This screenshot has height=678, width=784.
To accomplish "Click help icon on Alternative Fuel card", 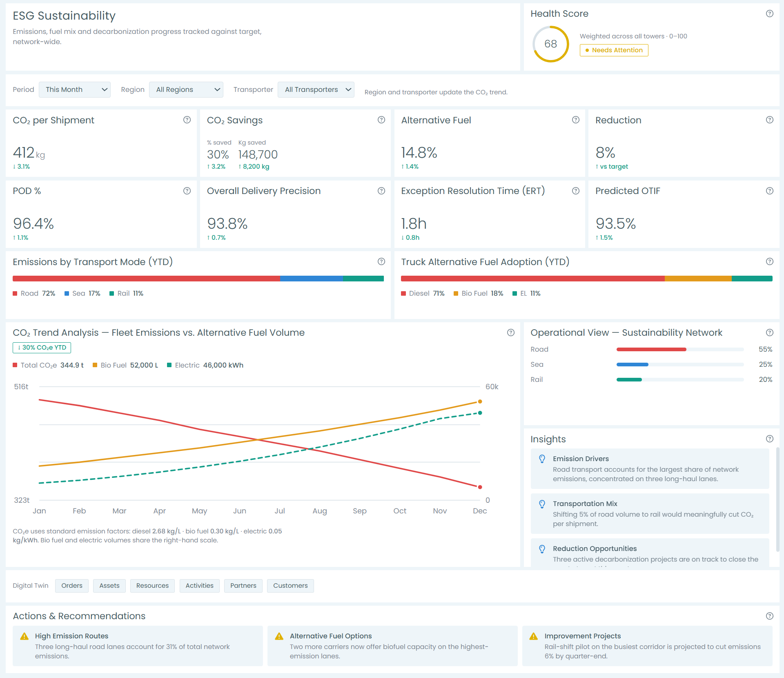I will pos(576,120).
